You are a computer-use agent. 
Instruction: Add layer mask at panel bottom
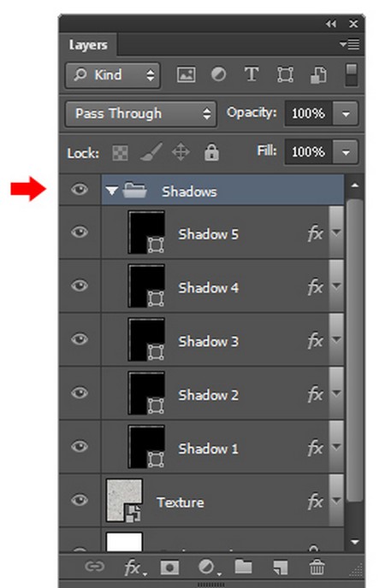(169, 567)
